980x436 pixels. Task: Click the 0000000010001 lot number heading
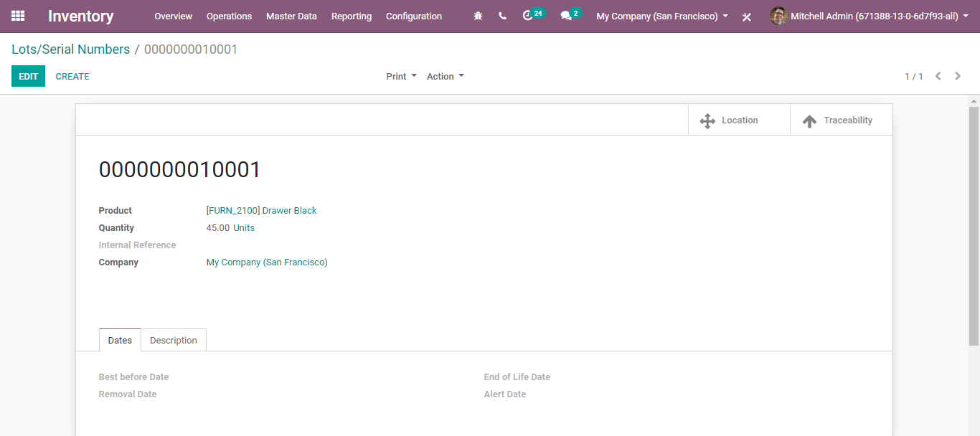(180, 170)
